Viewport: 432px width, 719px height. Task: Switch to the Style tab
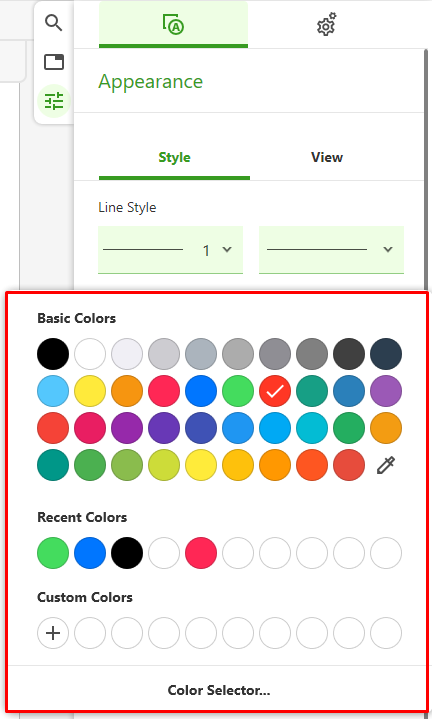tap(174, 157)
